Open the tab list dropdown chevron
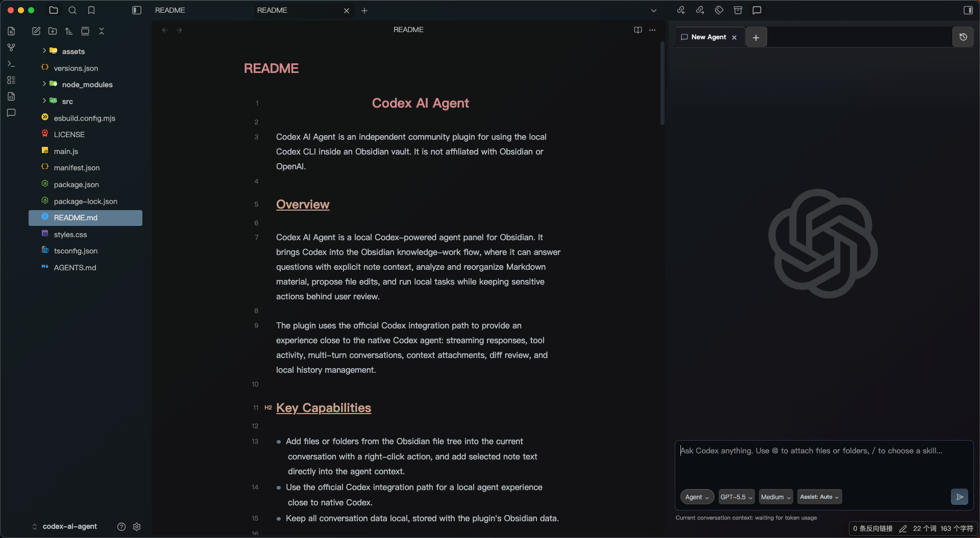The height and width of the screenshot is (538, 980). click(653, 11)
